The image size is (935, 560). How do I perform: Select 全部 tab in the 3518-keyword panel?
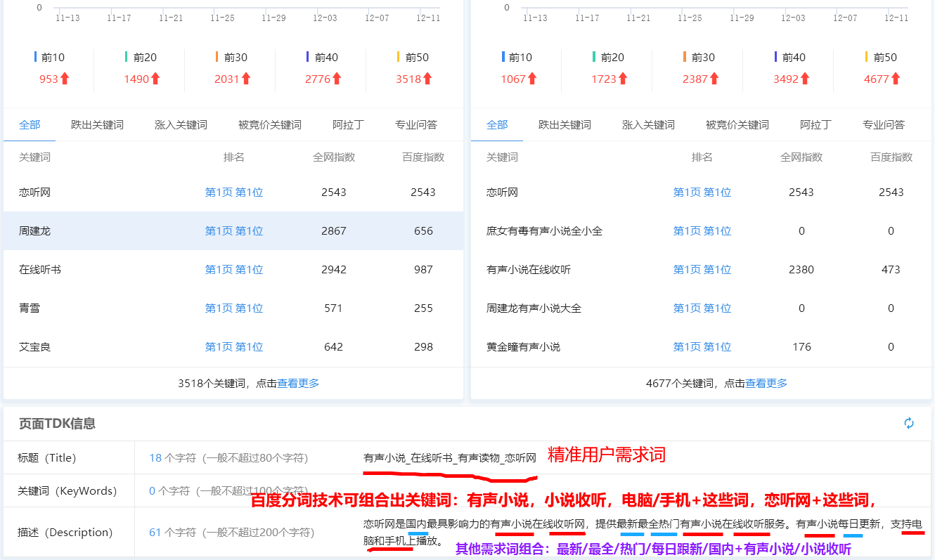coord(30,125)
